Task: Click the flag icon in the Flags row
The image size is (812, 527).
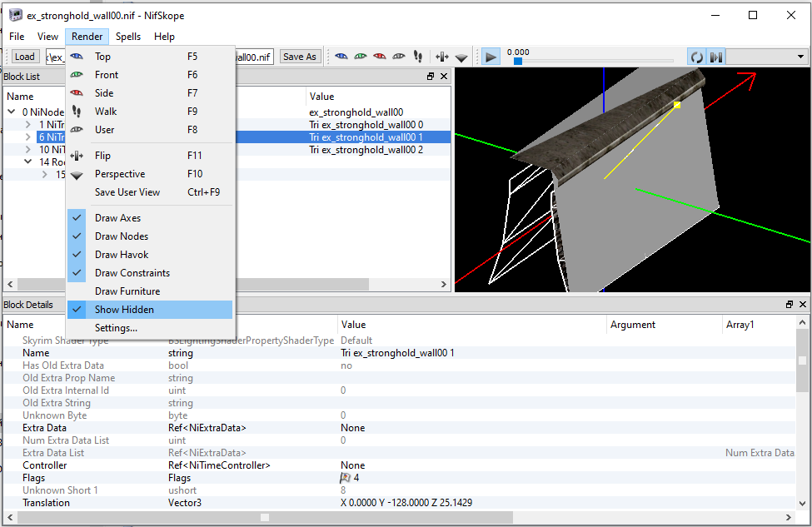Action: pyautogui.click(x=345, y=478)
